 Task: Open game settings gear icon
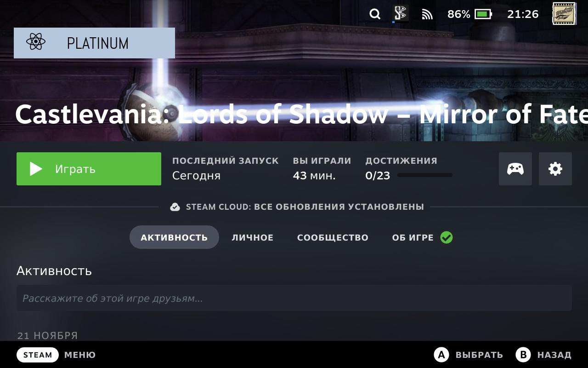(x=555, y=169)
